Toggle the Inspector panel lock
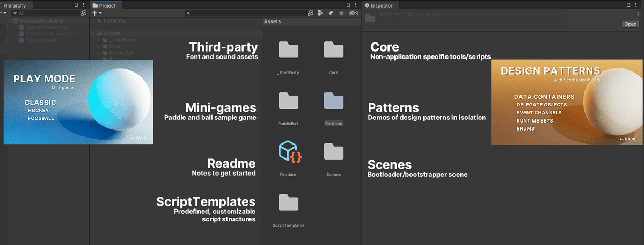Viewport: 644px width, 245px height. 629,5
